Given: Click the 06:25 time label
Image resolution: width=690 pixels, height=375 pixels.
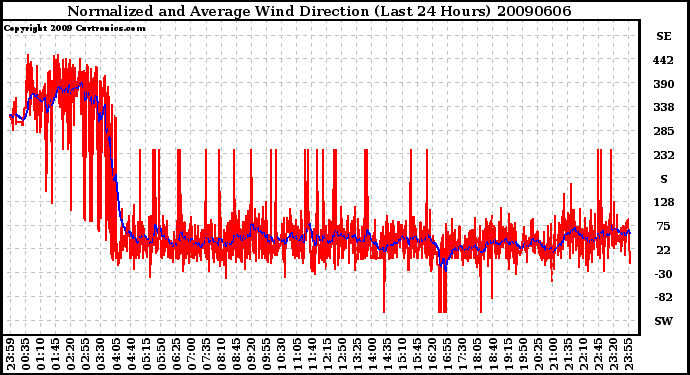Looking at the screenshot, I should point(176,354).
